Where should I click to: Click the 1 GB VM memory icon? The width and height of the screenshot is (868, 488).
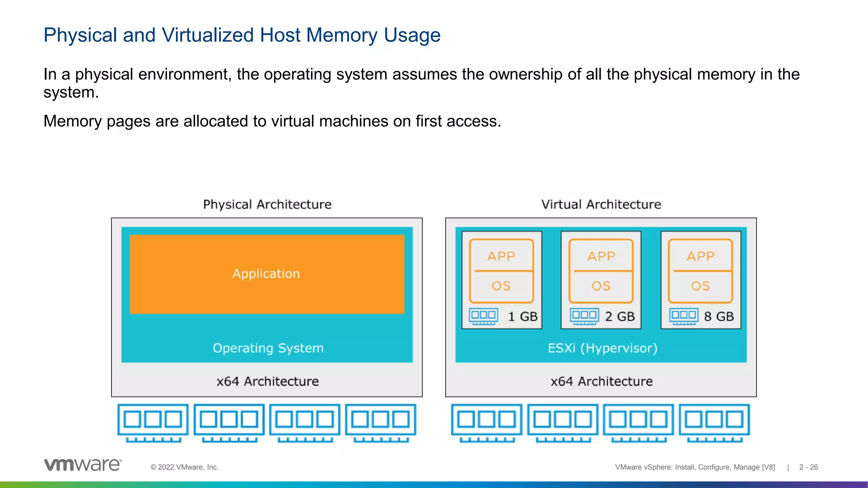point(483,316)
